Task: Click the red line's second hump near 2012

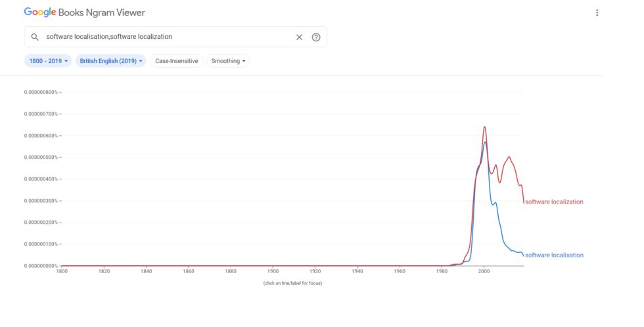Action: (x=509, y=158)
